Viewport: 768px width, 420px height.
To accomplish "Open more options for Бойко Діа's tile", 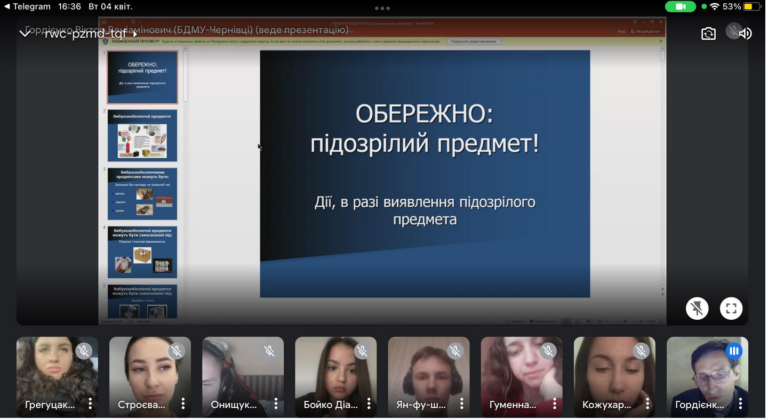I will pyautogui.click(x=369, y=404).
